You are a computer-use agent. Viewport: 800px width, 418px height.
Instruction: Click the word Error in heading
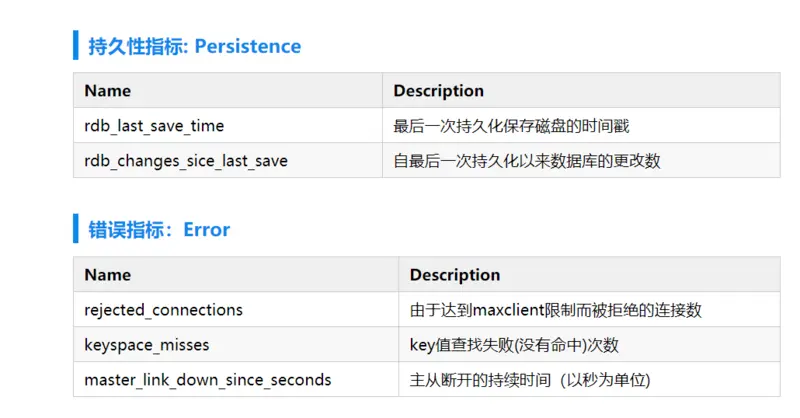click(x=207, y=230)
